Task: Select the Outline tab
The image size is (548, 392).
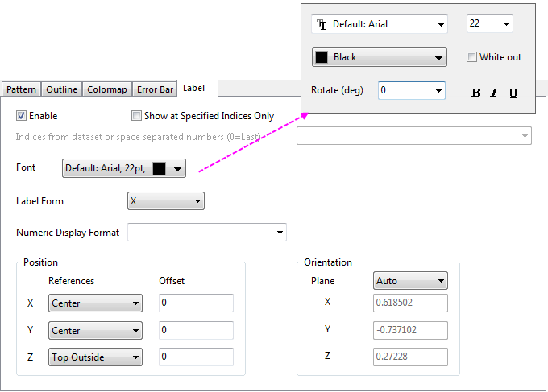Action: tap(62, 89)
